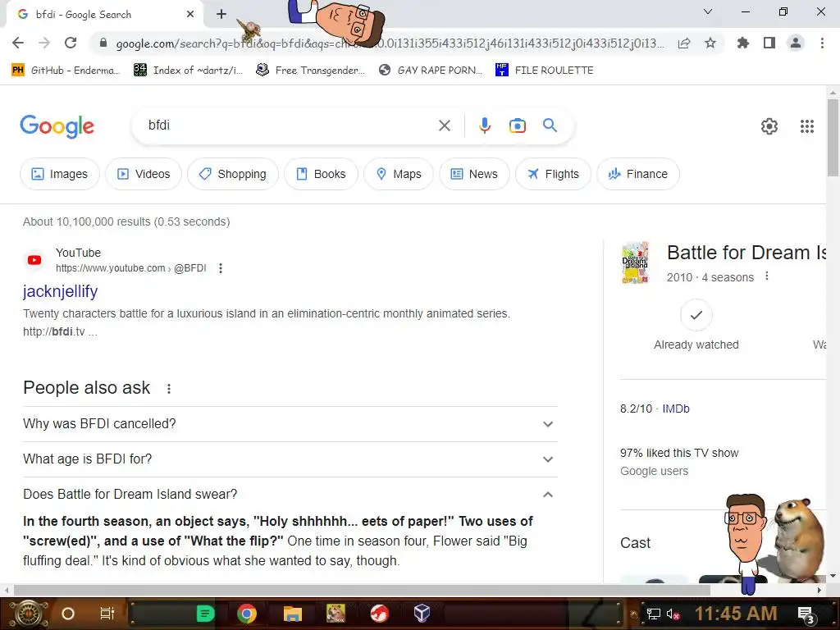Click the forward navigation arrow
The width and height of the screenshot is (840, 630).
(x=44, y=43)
